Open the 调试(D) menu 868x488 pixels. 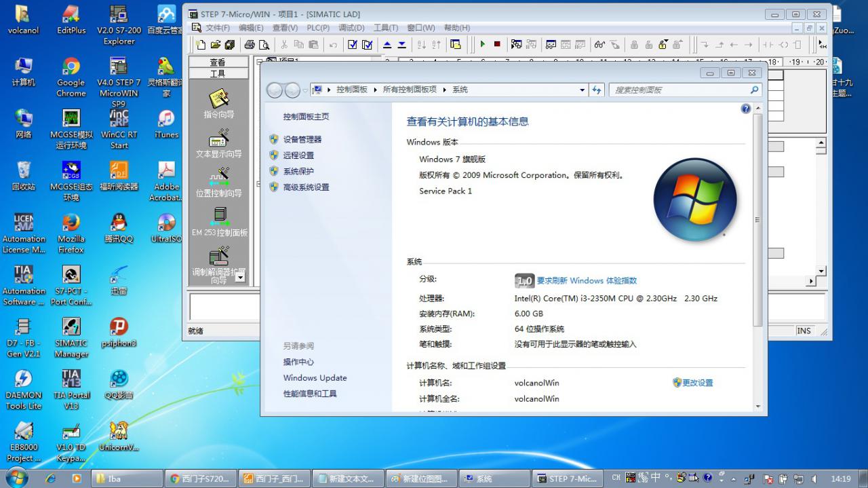[351, 28]
